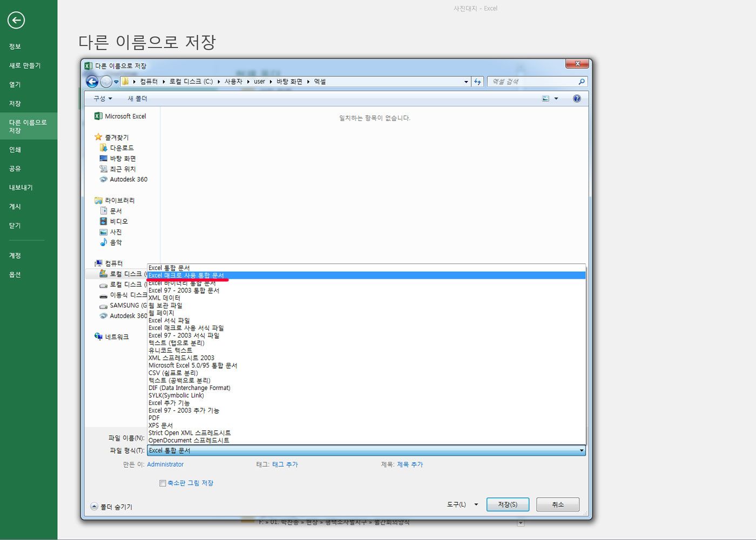
Task: Click the 태그 추가 link
Action: 285,464
